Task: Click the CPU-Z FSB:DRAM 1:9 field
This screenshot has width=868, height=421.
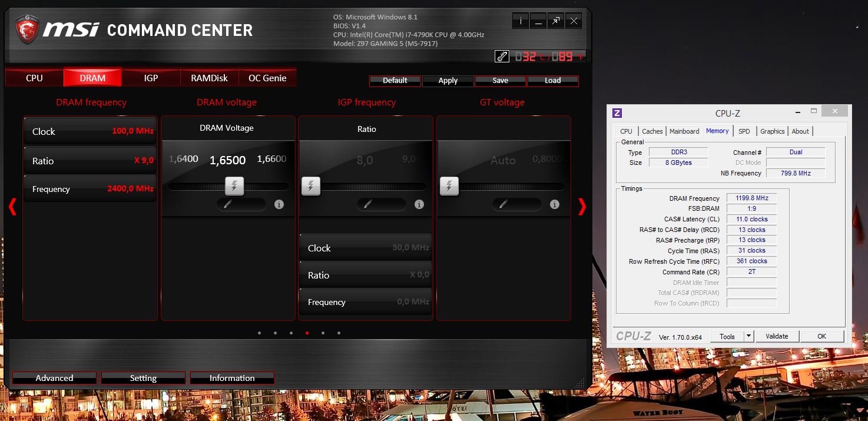Action: click(751, 208)
